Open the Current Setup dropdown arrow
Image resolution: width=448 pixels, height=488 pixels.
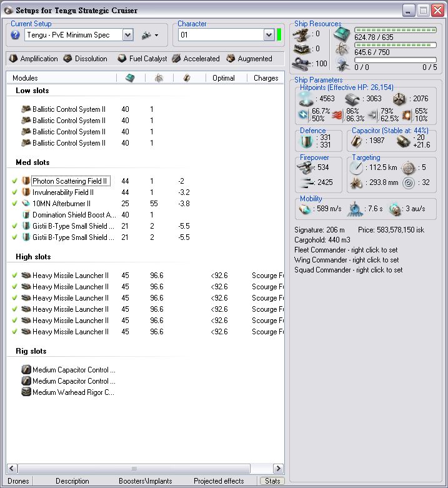point(127,35)
